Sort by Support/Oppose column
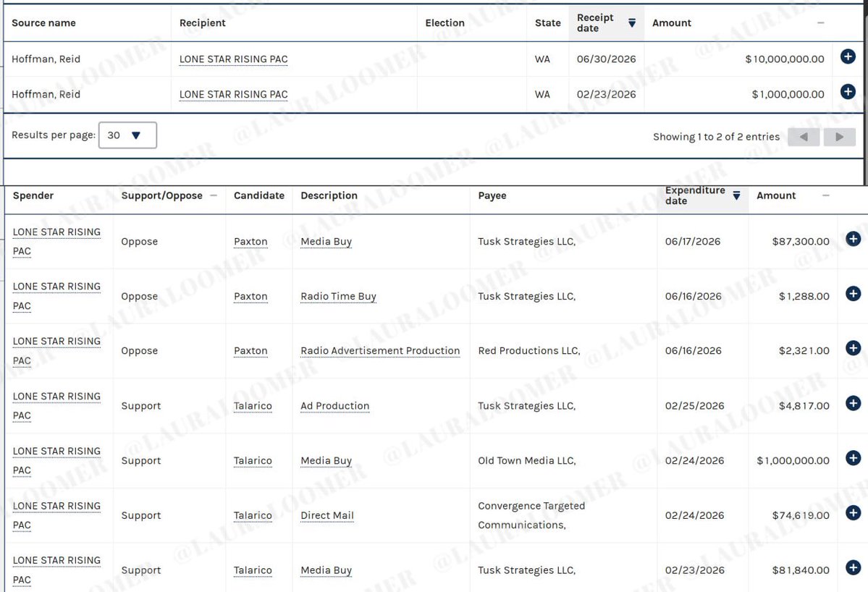Viewport: 868px width, 592px height. pos(214,196)
